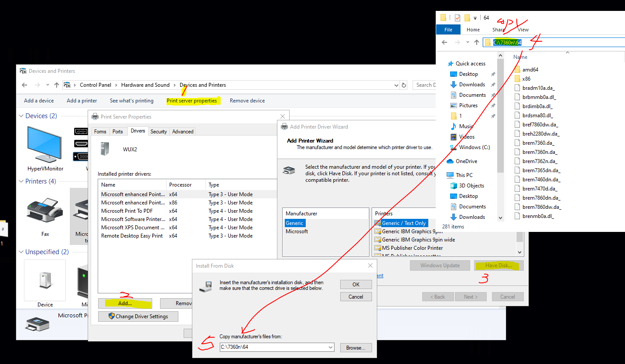The height and width of the screenshot is (364, 625).
Task: Sort drivers by Name column header
Action: click(132, 185)
